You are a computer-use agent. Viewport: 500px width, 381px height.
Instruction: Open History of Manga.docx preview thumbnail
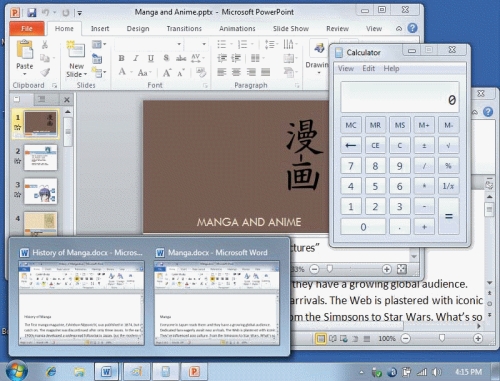(81, 303)
